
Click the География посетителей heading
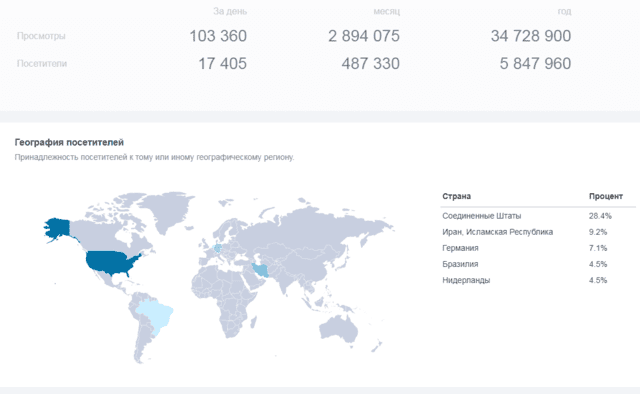pos(69,142)
